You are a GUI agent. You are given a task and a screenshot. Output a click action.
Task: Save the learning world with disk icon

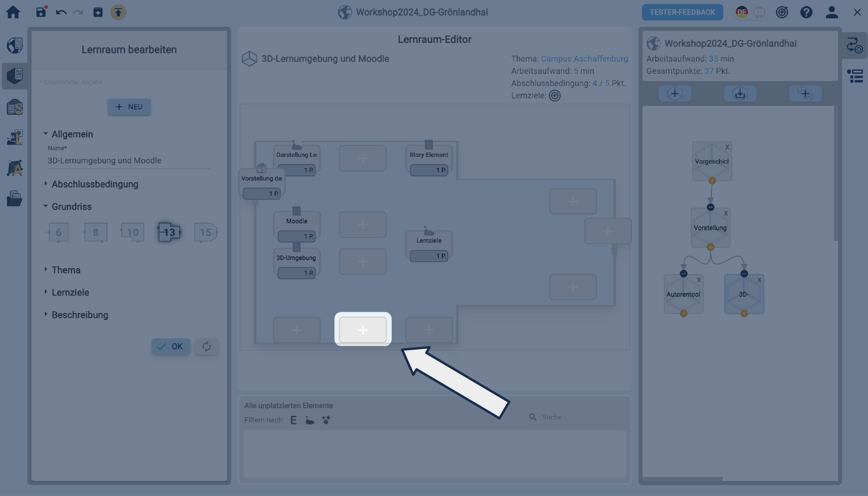pyautogui.click(x=41, y=12)
